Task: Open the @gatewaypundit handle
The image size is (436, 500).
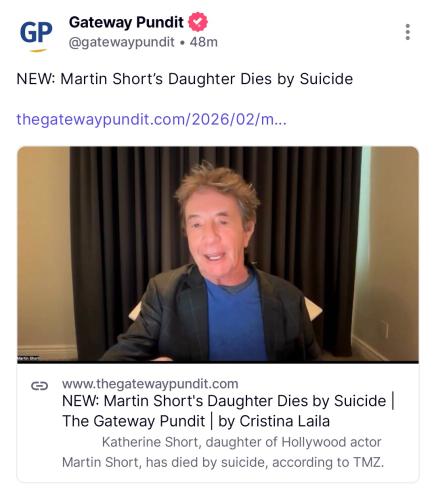Action: tap(121, 42)
